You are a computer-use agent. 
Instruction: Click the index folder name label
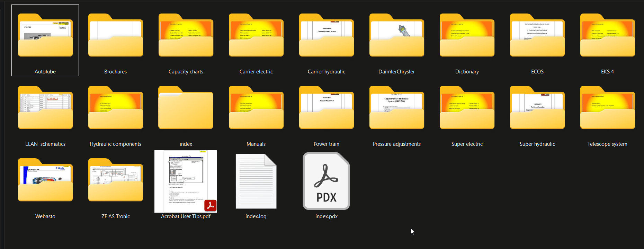click(186, 144)
